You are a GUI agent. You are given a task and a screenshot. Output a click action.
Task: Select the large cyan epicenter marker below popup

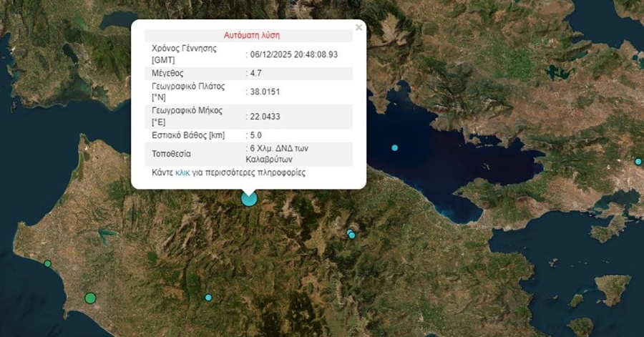click(249, 198)
